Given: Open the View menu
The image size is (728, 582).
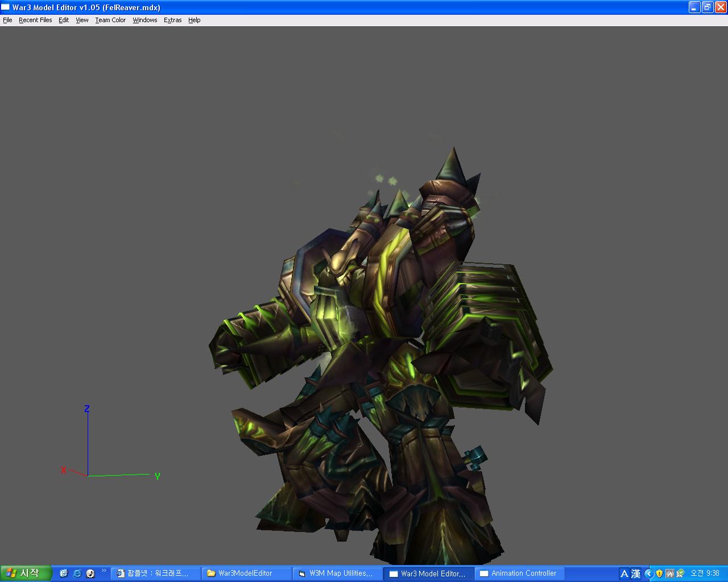Looking at the screenshot, I should point(82,20).
